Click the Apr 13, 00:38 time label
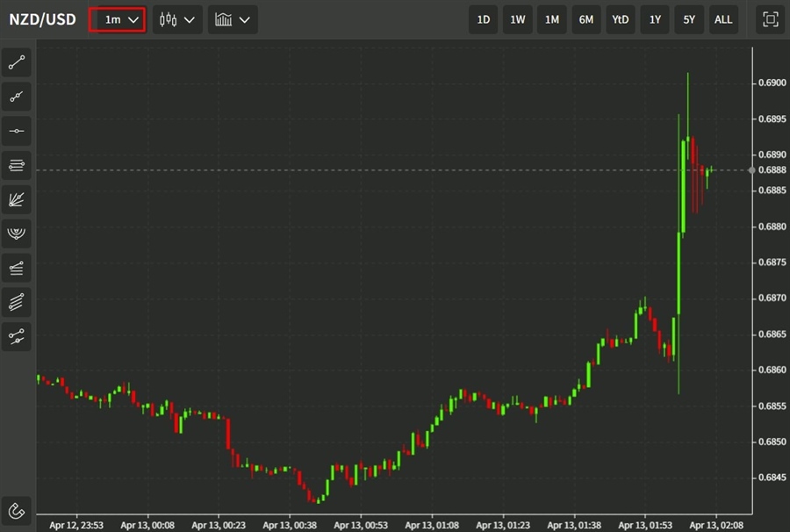Viewport: 790px width, 532px height. 290,525
